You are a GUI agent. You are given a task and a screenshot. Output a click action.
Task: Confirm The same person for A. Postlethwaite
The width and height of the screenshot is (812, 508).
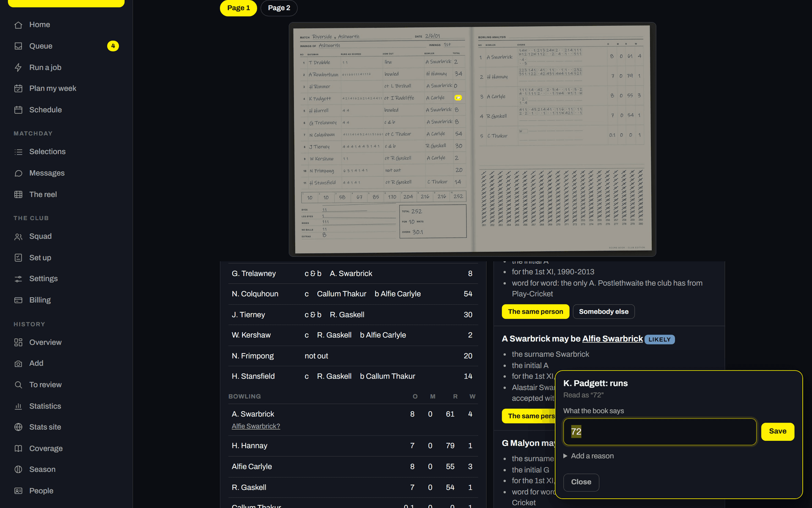tap(535, 312)
